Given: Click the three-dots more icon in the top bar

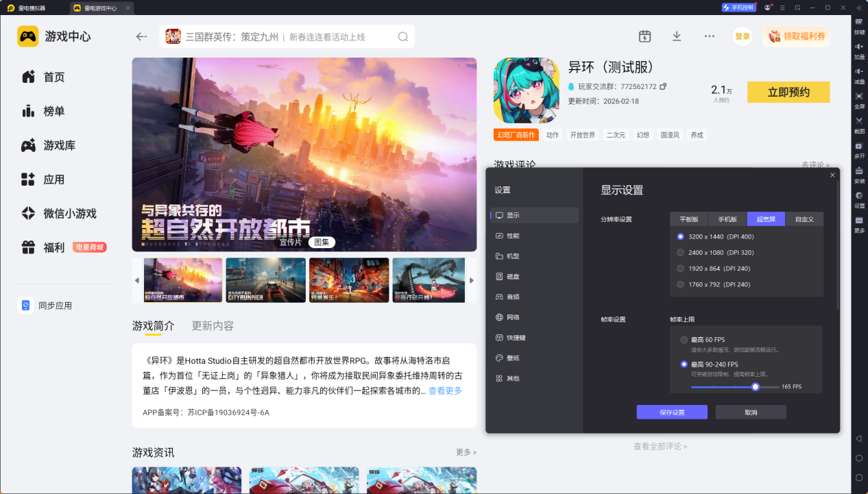Looking at the screenshot, I should pos(710,36).
